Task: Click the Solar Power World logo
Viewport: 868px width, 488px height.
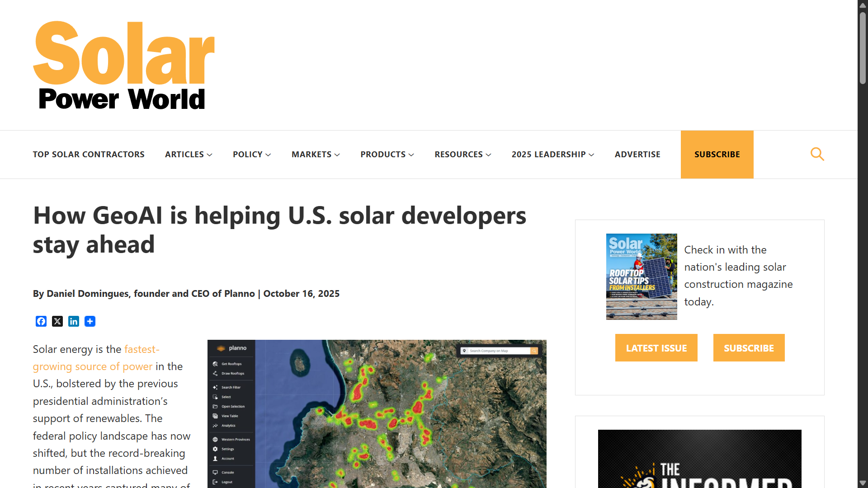Action: 123,66
